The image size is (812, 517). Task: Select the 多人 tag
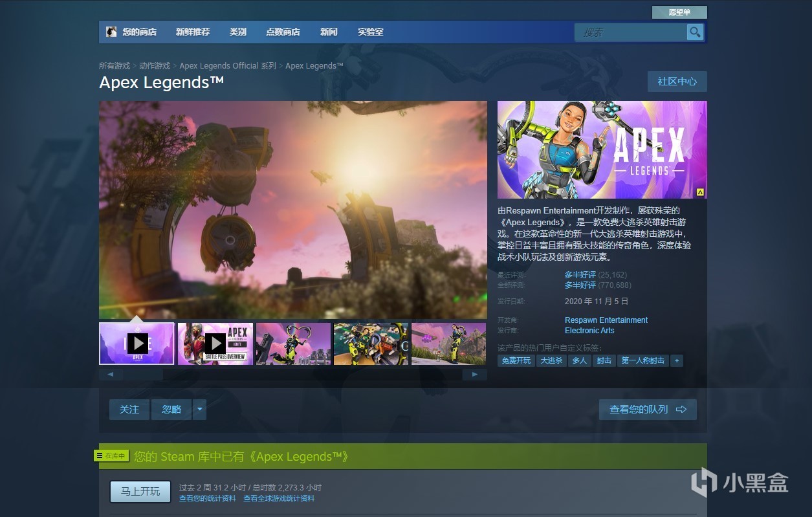pyautogui.click(x=580, y=360)
